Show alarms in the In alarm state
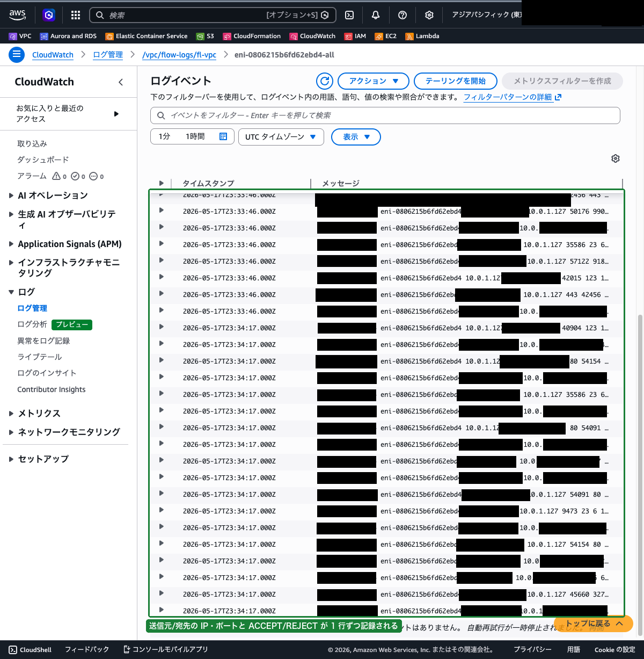The height and width of the screenshot is (659, 644). click(60, 176)
